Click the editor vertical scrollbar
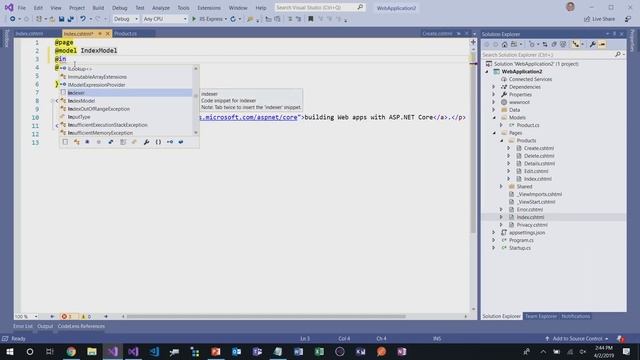The width and height of the screenshot is (640, 360). click(473, 143)
